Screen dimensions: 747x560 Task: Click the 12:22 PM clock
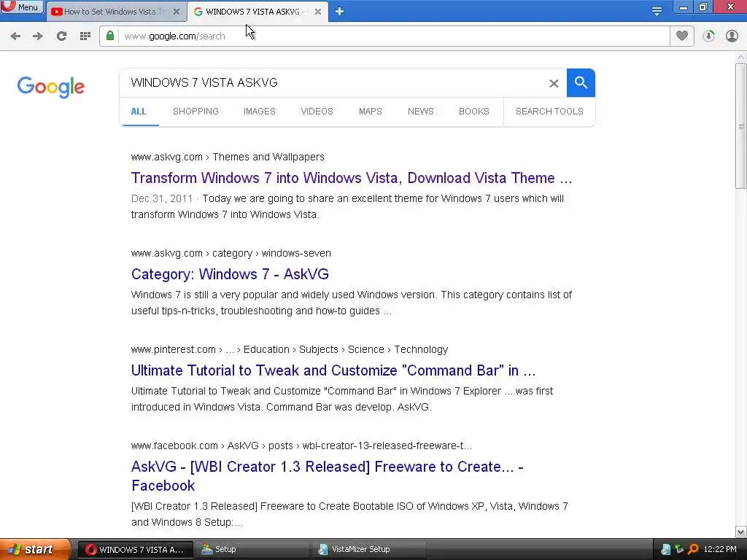point(720,550)
